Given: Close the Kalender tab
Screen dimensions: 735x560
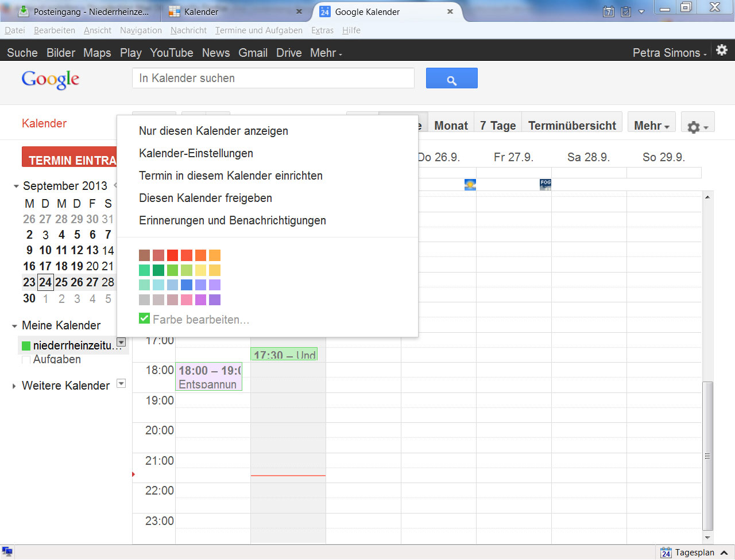Looking at the screenshot, I should point(299,11).
